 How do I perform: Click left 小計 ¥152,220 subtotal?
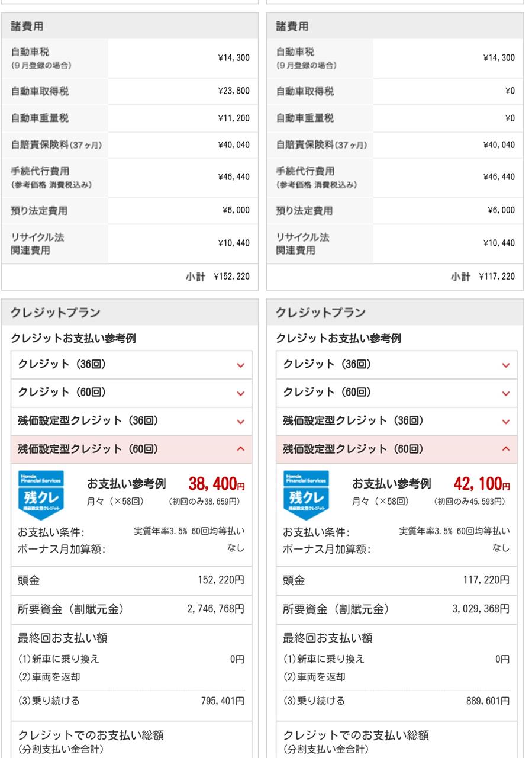(x=218, y=277)
